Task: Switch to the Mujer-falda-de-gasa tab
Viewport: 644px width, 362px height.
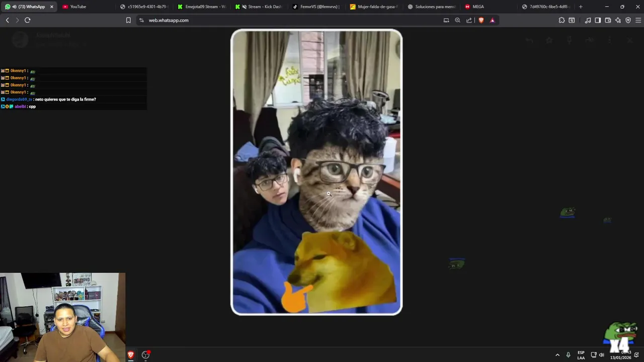Action: (373, 7)
